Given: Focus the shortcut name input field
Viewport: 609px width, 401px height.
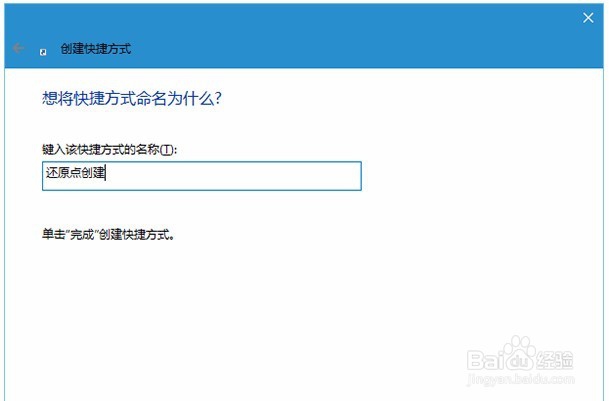Looking at the screenshot, I should pos(202,176).
